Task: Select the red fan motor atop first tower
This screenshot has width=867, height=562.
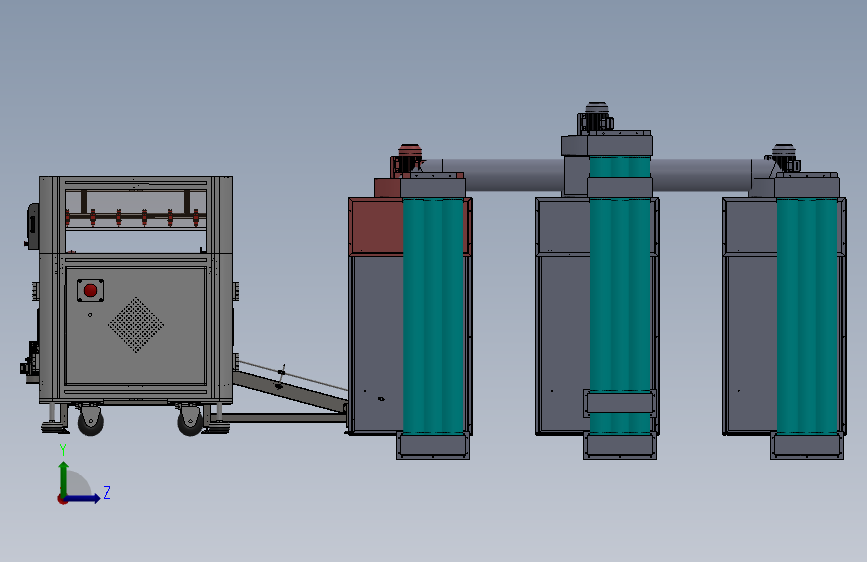Action: (408, 159)
